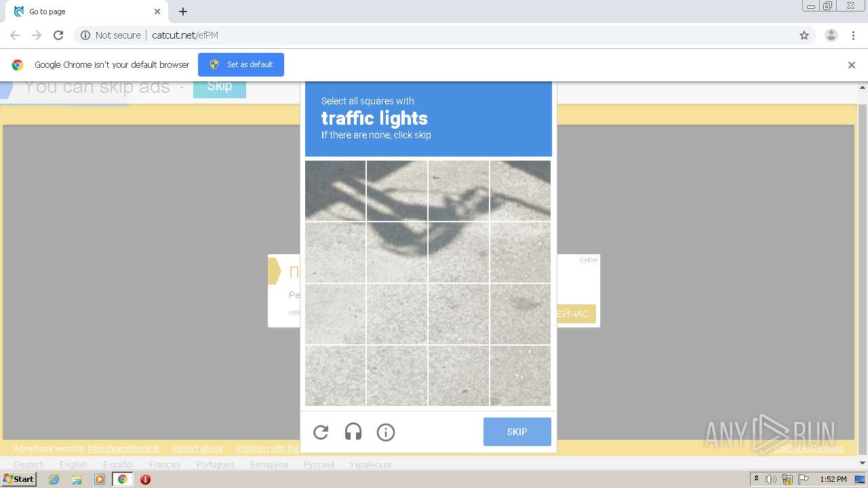Open the CatCut Advertising link
Image resolution: width=868 pixels, height=488 pixels.
(809, 449)
